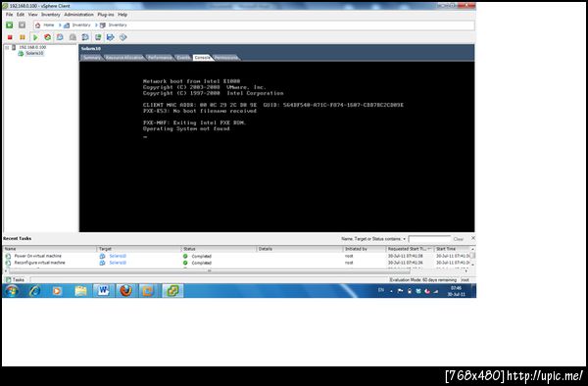
Task: Click the Launch Virtual Machine Console icon
Action: point(98,37)
